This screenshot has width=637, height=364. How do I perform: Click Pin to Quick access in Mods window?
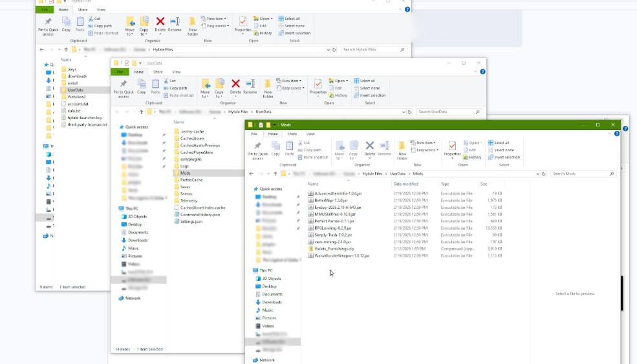(x=257, y=150)
